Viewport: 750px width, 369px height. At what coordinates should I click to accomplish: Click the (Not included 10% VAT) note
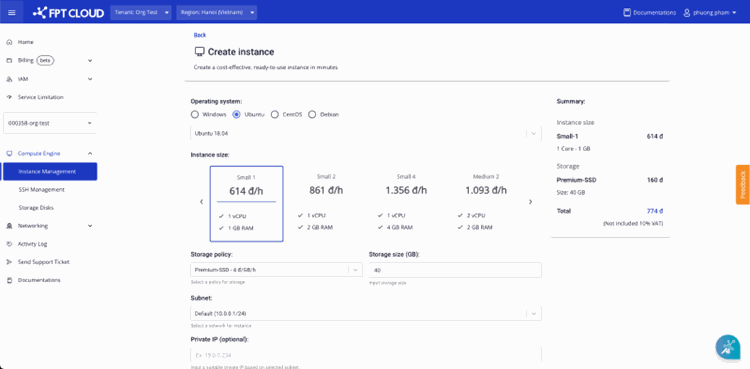tap(633, 224)
